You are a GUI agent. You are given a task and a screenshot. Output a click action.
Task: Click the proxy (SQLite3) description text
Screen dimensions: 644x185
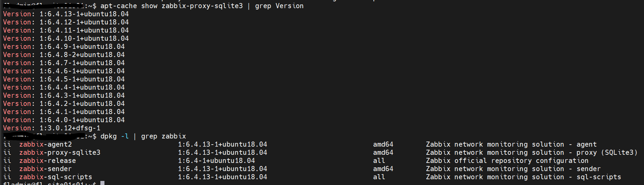coord(607,152)
